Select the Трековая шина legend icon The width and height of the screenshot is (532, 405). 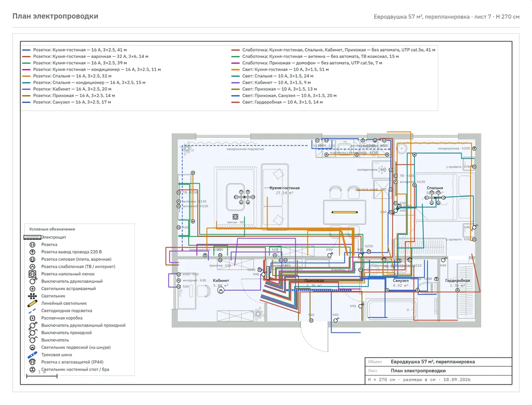tap(32, 355)
